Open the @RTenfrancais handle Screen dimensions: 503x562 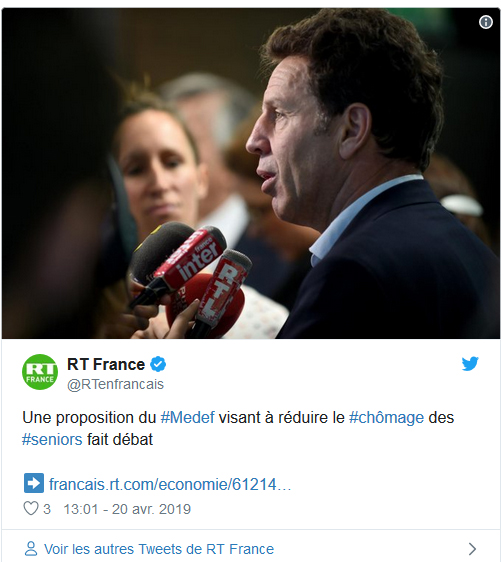pyautogui.click(x=115, y=384)
